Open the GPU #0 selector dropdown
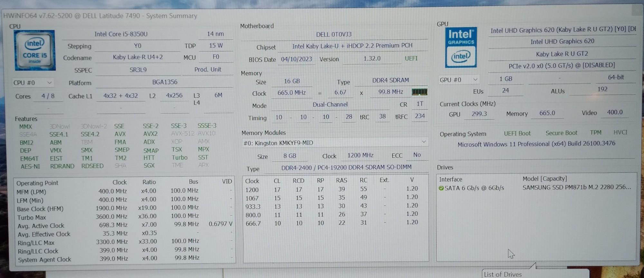Viewport: 644px width, 278px height. click(x=459, y=80)
